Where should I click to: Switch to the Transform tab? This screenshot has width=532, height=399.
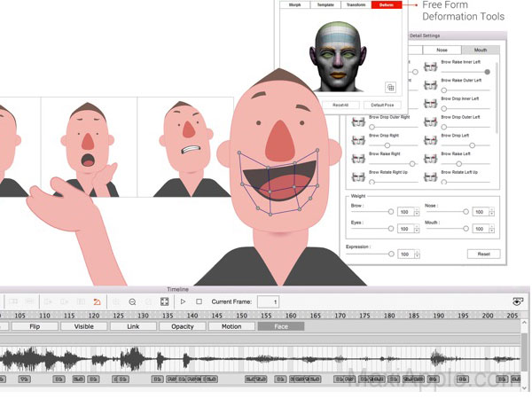point(356,4)
